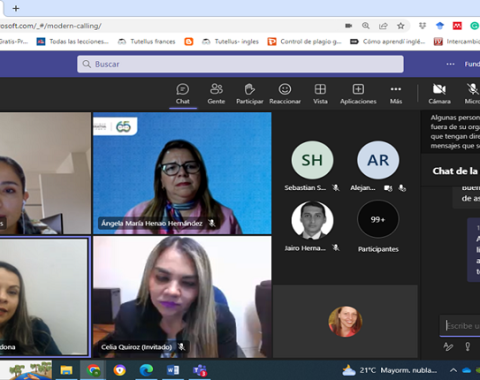This screenshot has width=480, height=380.
Task: Open the Chat panel in meeting toolbar
Action: click(x=183, y=94)
